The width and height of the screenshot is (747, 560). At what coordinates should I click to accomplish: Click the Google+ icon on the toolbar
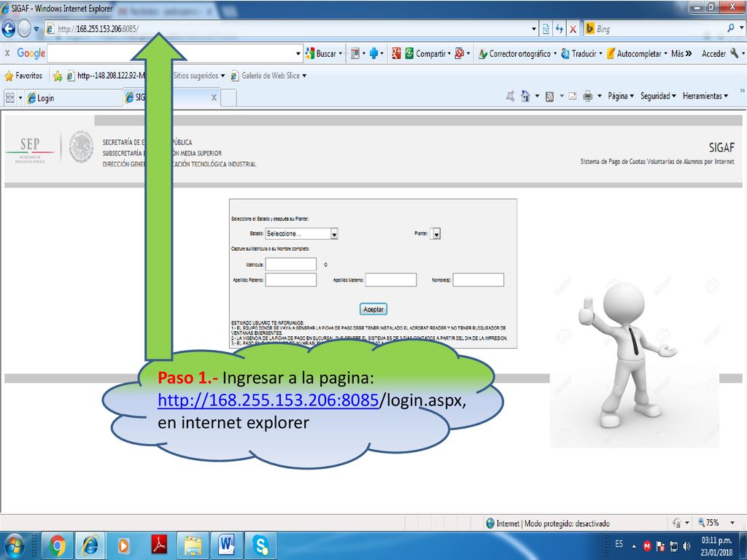tap(396, 53)
